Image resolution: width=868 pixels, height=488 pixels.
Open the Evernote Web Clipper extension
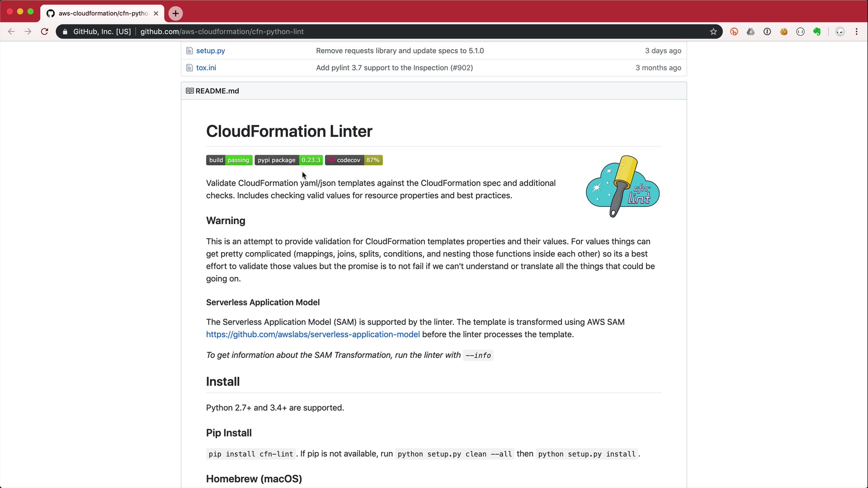point(817,32)
